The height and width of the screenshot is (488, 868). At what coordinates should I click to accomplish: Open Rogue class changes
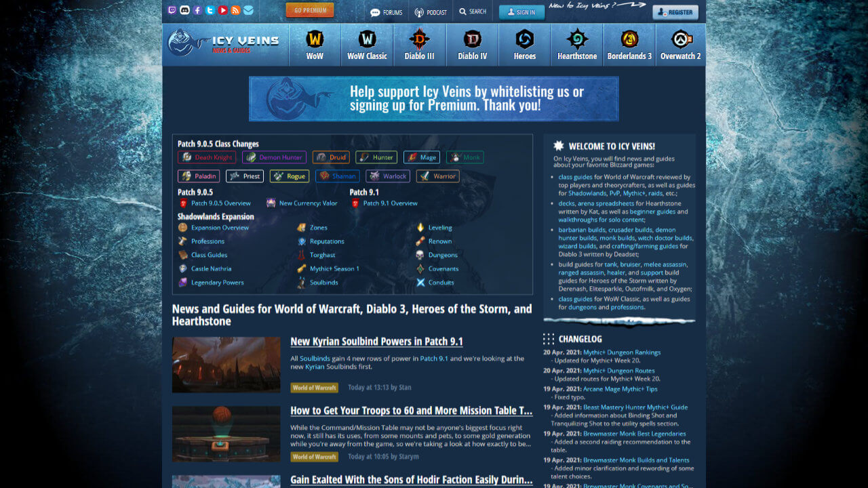click(x=290, y=176)
